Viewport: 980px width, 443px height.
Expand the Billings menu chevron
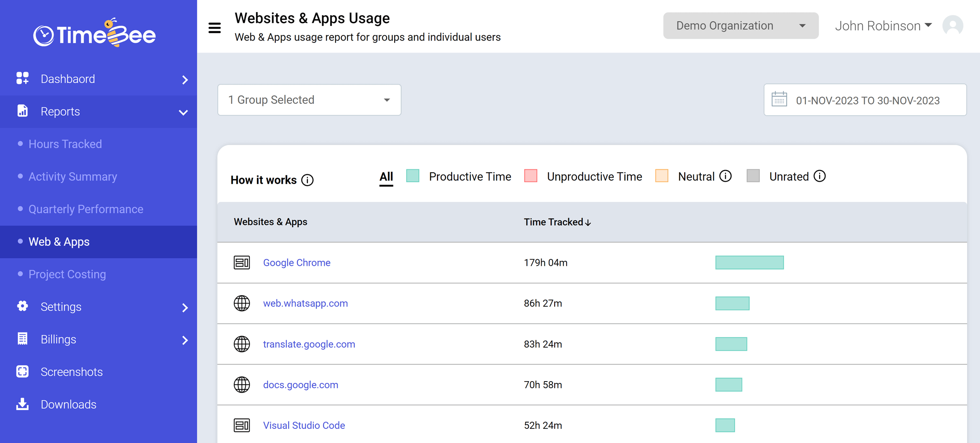point(185,340)
